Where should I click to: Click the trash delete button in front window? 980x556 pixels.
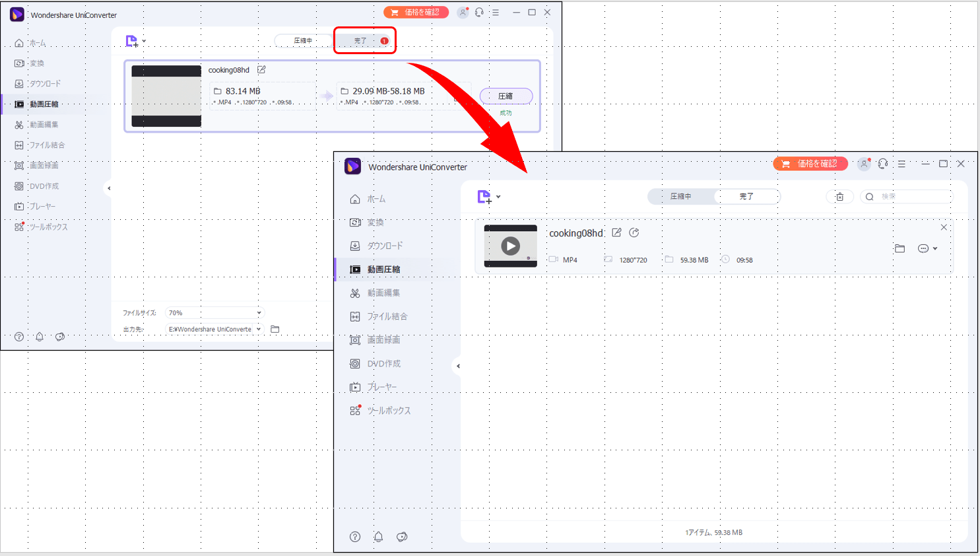pos(839,197)
